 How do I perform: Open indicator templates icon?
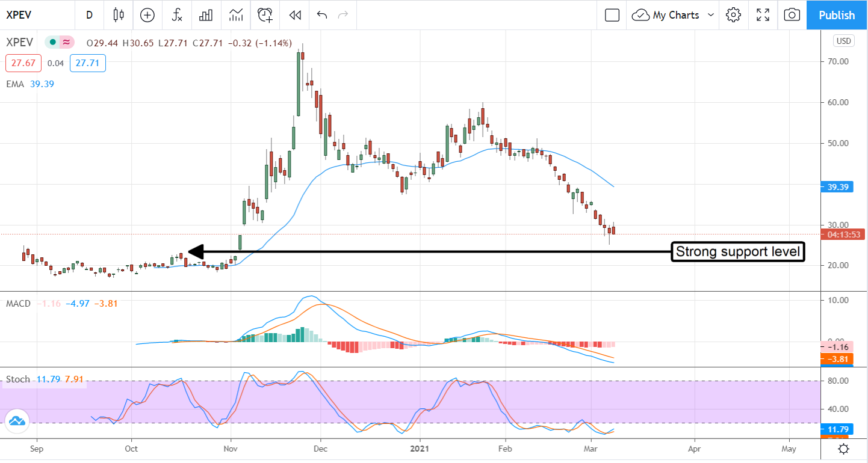236,15
